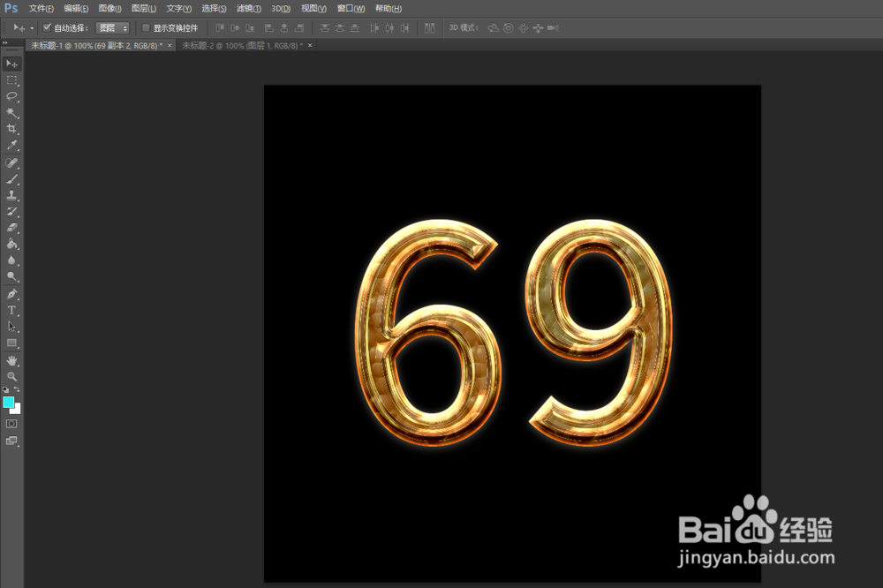Image resolution: width=883 pixels, height=588 pixels.
Task: Click Align Vertical Centers icon
Action: pyautogui.click(x=235, y=27)
